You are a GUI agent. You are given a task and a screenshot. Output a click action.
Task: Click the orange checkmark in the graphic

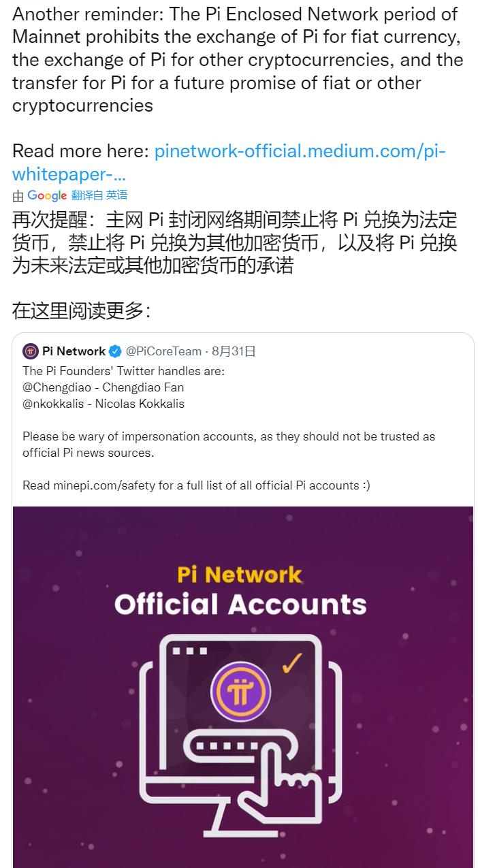[291, 664]
